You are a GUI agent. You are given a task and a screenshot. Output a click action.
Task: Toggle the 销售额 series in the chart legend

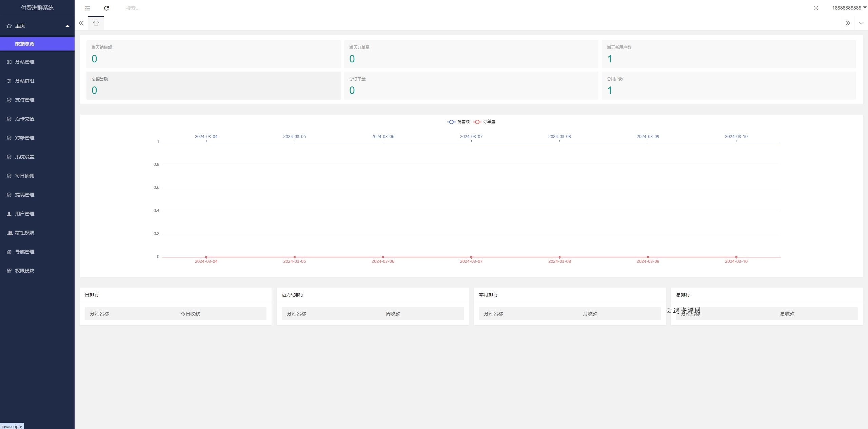point(458,122)
